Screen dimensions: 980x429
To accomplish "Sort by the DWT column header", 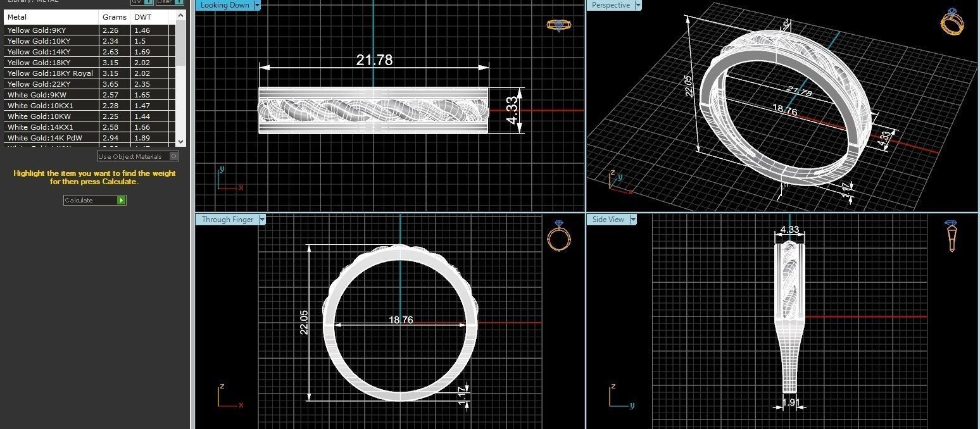I will pyautogui.click(x=149, y=17).
